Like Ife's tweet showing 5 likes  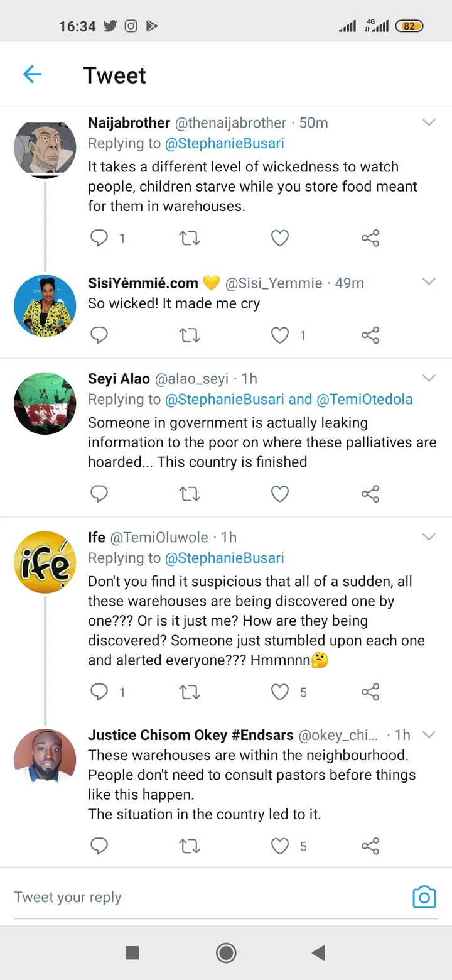coord(280,692)
